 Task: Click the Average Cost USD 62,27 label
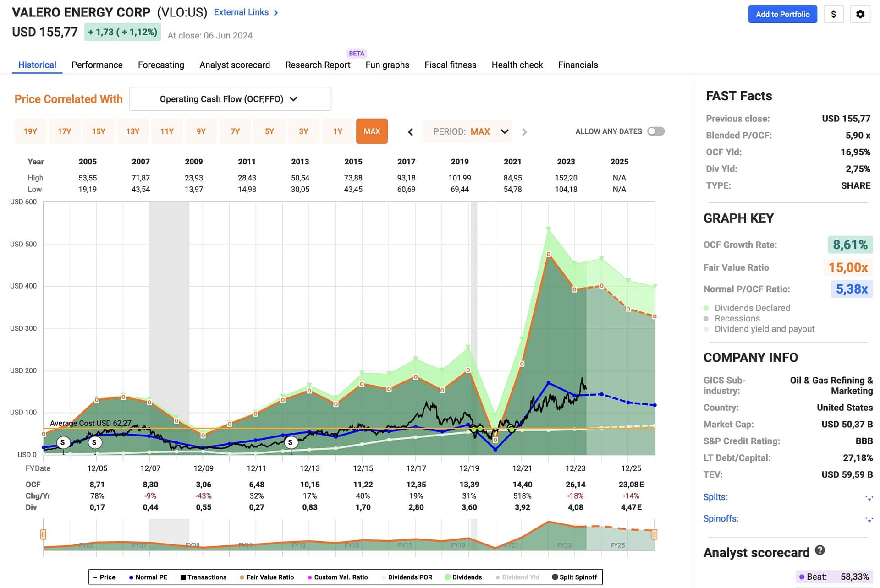pos(90,423)
